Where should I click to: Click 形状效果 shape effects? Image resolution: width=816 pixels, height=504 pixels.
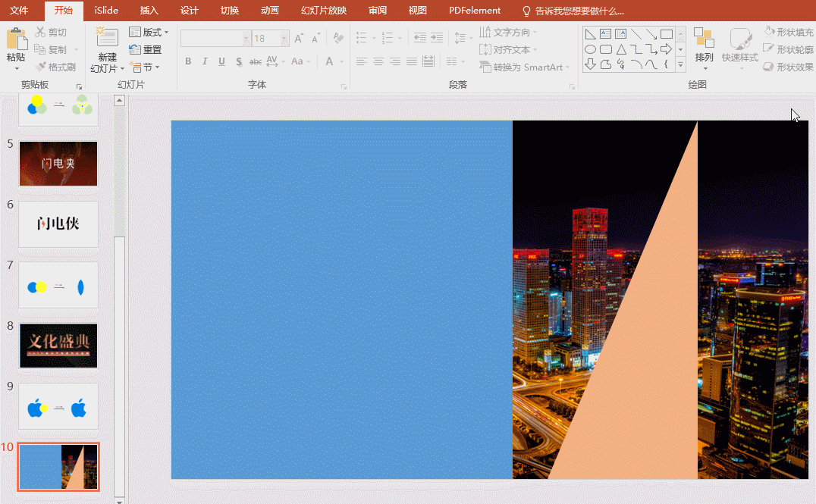[x=789, y=67]
